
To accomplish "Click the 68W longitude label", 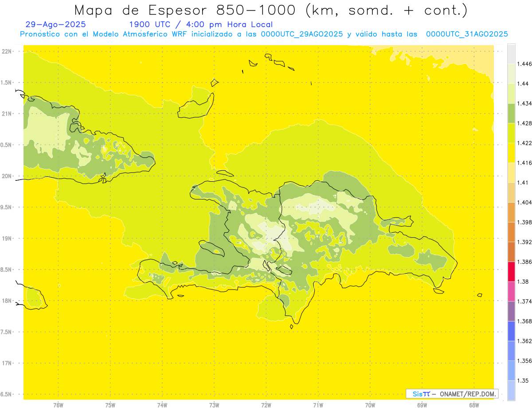I will click(474, 405).
